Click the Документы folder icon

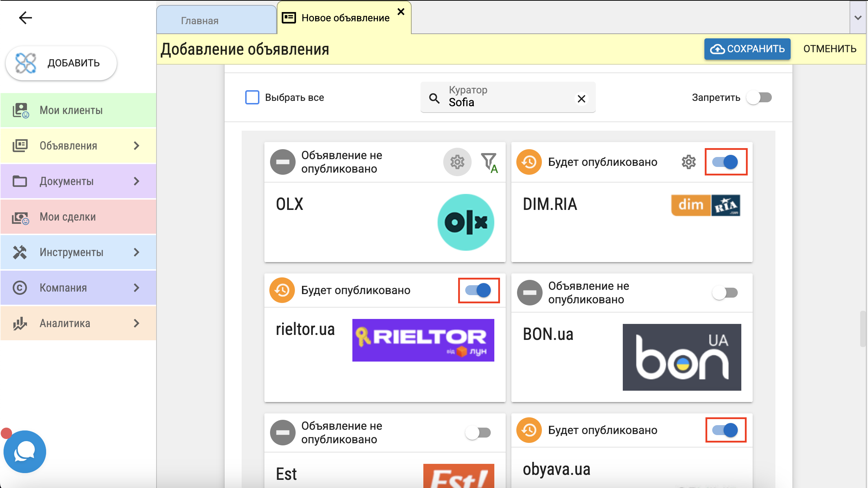click(x=20, y=181)
